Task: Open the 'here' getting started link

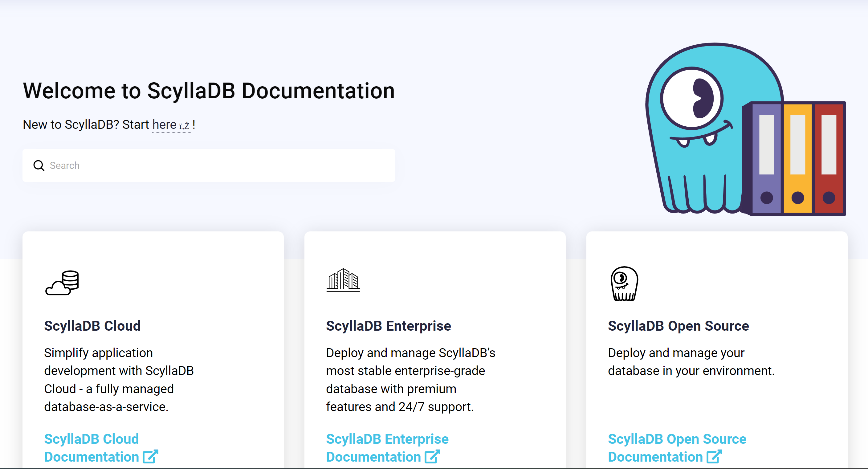Action: tap(172, 125)
